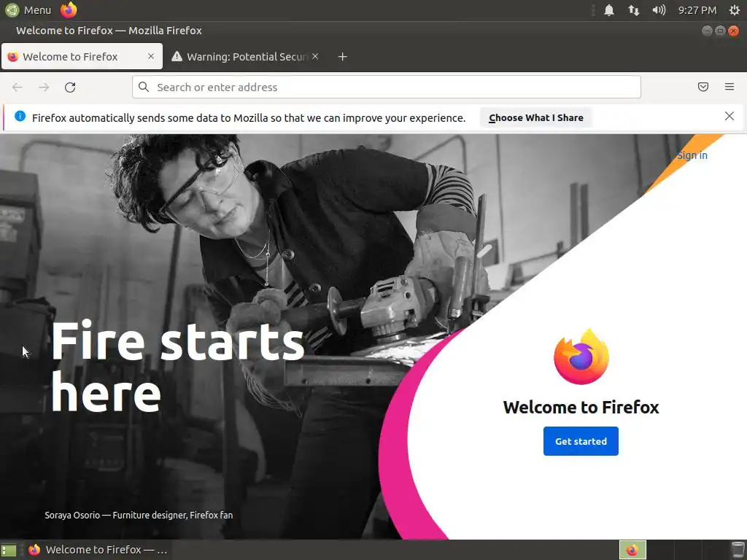Focus the Search or enter address field
The image size is (747, 560).
tap(387, 87)
